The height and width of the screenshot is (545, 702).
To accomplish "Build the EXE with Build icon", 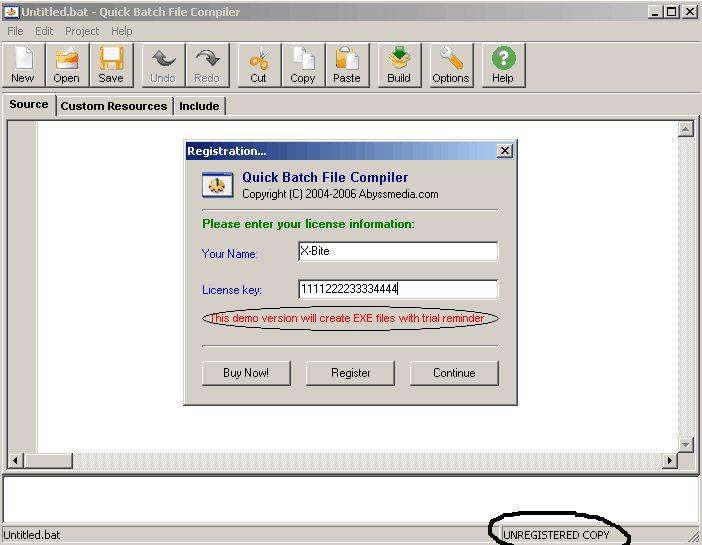I will tap(399, 65).
